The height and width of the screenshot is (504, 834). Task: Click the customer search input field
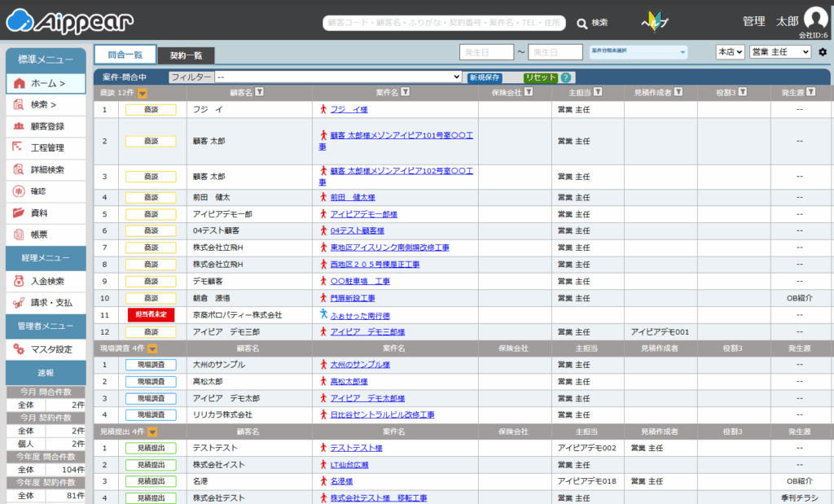444,23
